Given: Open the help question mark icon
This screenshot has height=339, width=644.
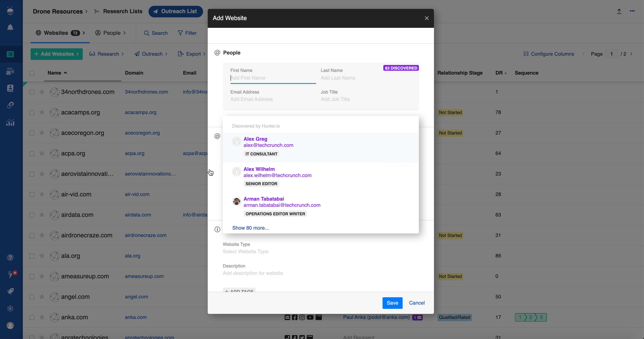Looking at the screenshot, I should (10, 258).
